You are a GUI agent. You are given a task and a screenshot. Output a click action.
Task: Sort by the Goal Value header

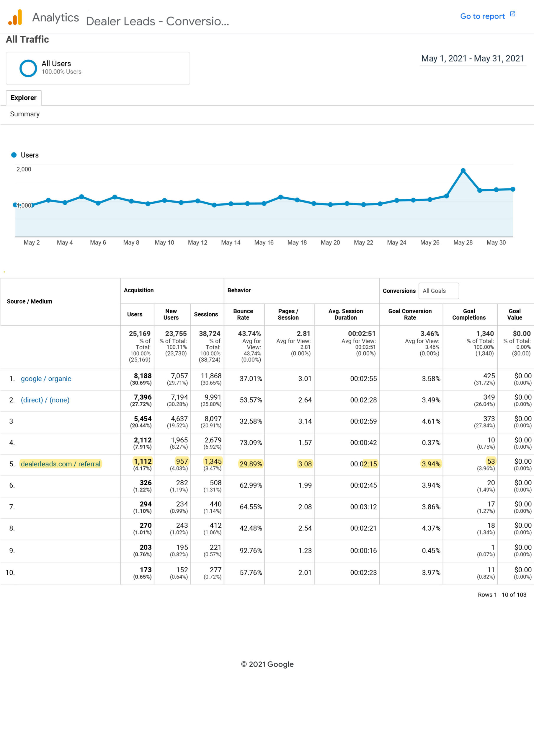click(515, 315)
